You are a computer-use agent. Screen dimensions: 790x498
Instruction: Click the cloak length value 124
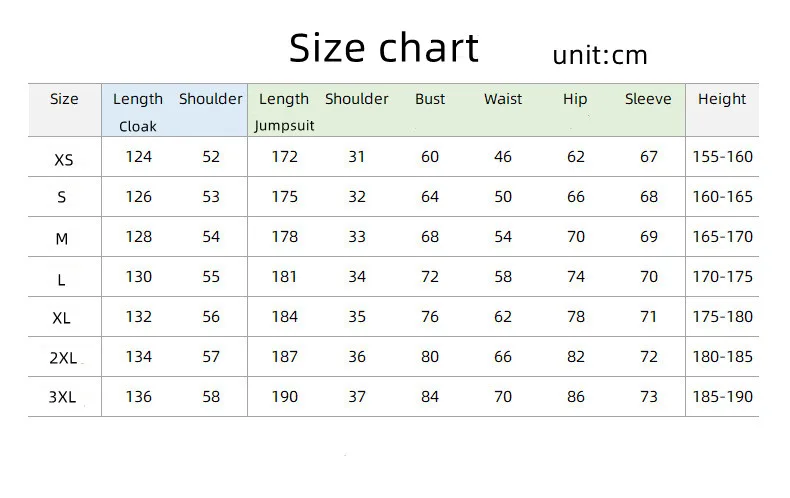point(139,157)
